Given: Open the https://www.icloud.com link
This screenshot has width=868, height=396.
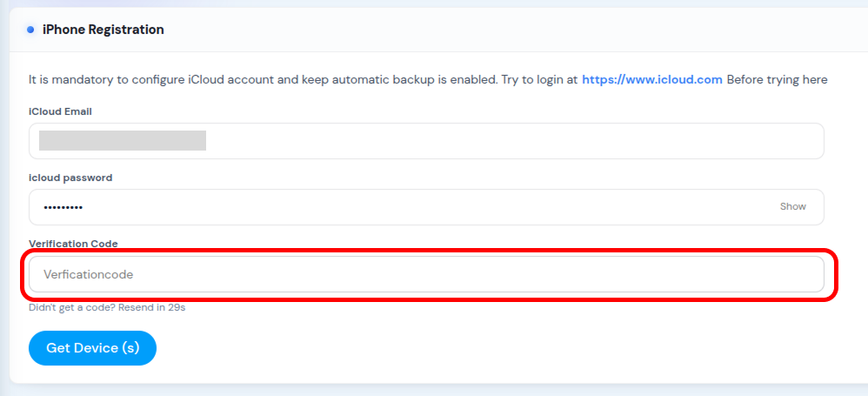Looking at the screenshot, I should point(652,80).
